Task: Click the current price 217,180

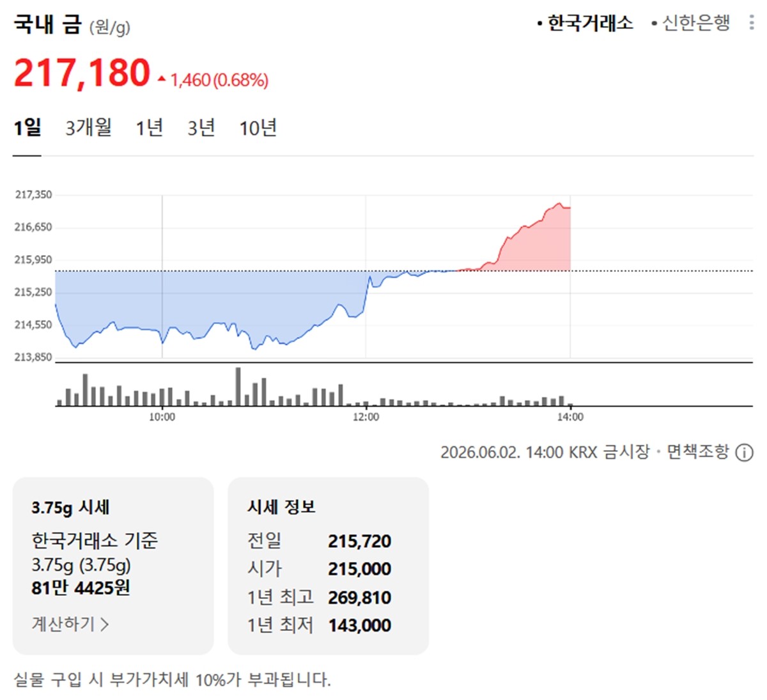Action: click(82, 72)
